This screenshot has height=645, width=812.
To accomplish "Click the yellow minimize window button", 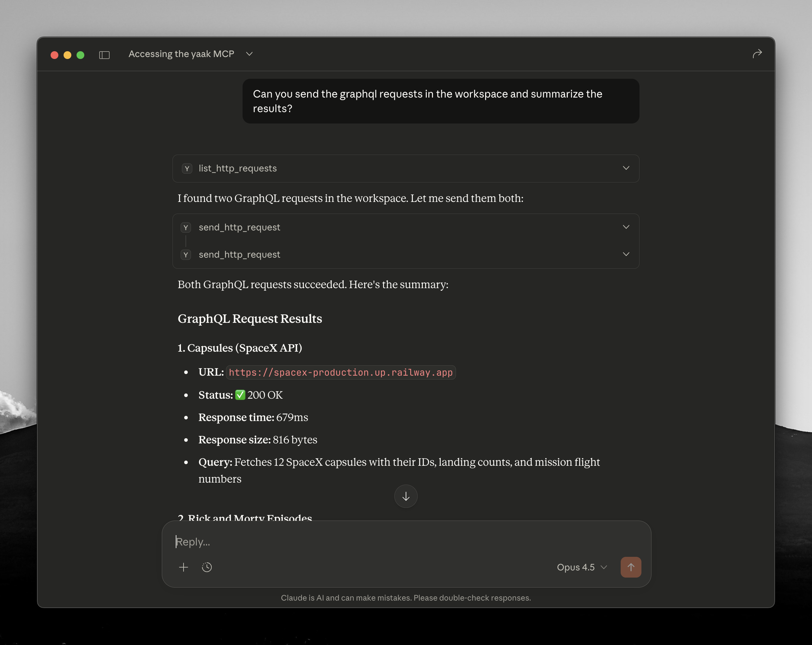I will [x=67, y=55].
